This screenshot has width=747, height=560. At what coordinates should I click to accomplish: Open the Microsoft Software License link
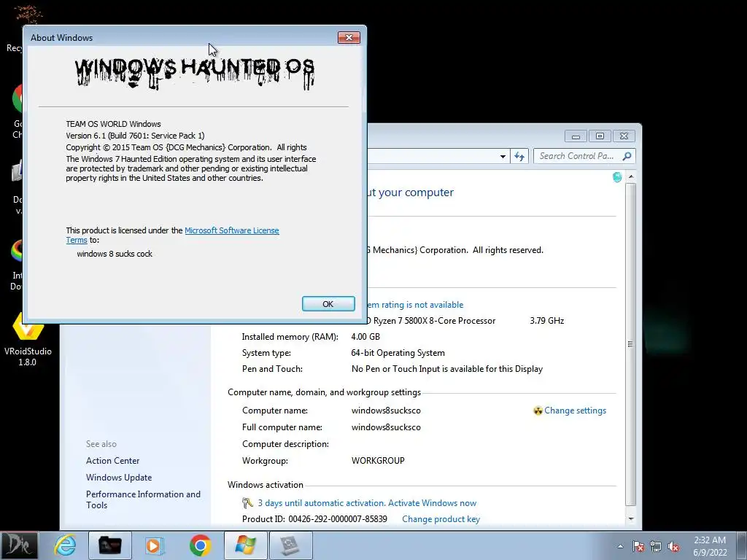click(231, 230)
